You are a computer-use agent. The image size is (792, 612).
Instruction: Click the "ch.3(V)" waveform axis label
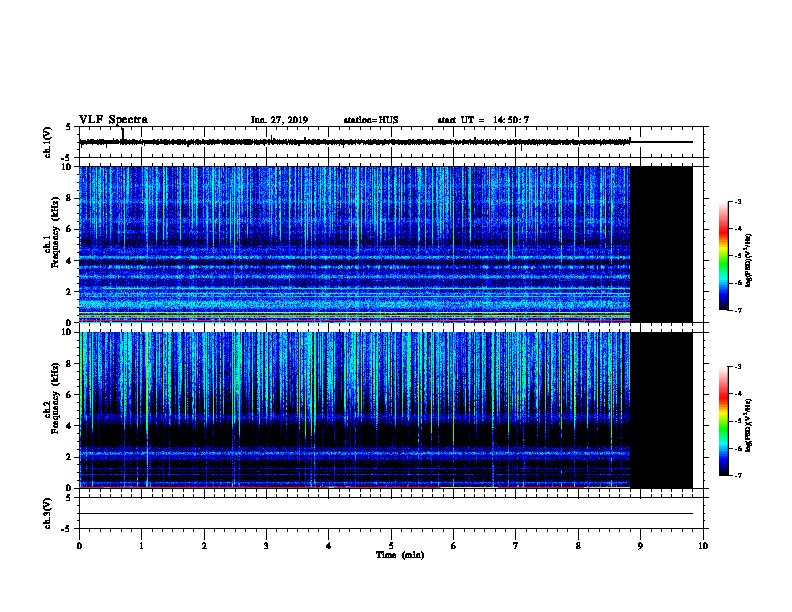[x=47, y=513]
